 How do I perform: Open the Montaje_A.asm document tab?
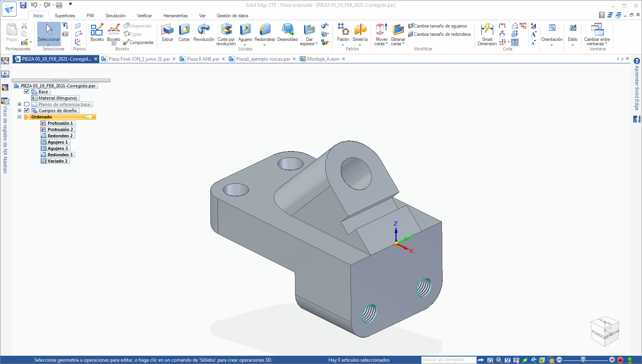(x=323, y=59)
